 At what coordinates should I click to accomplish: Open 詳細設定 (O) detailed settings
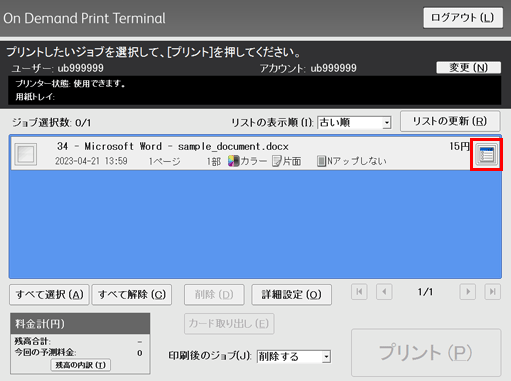click(291, 295)
